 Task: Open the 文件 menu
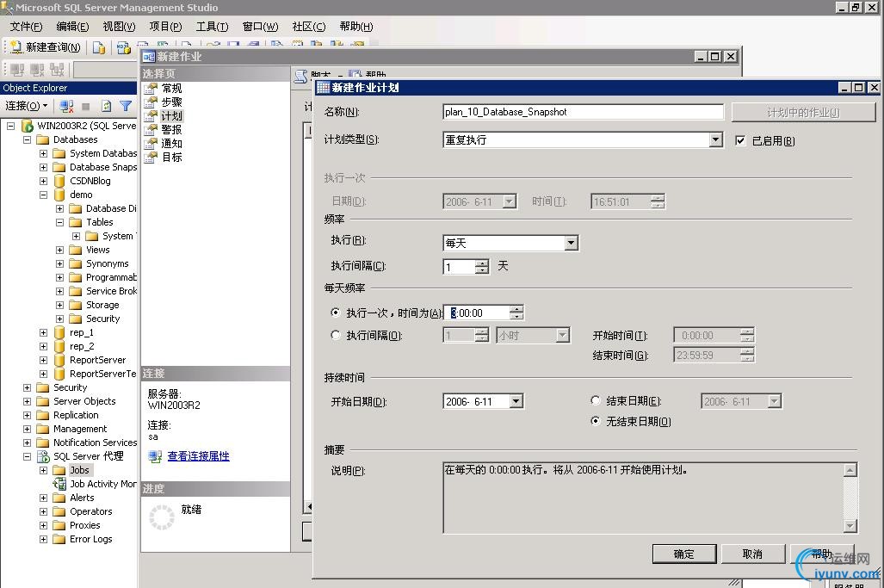click(26, 27)
